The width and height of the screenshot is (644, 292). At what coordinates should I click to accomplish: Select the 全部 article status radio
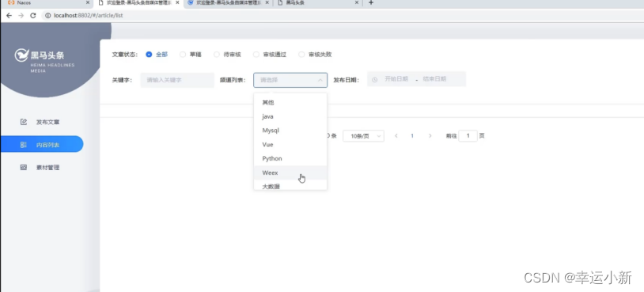pyautogui.click(x=149, y=55)
